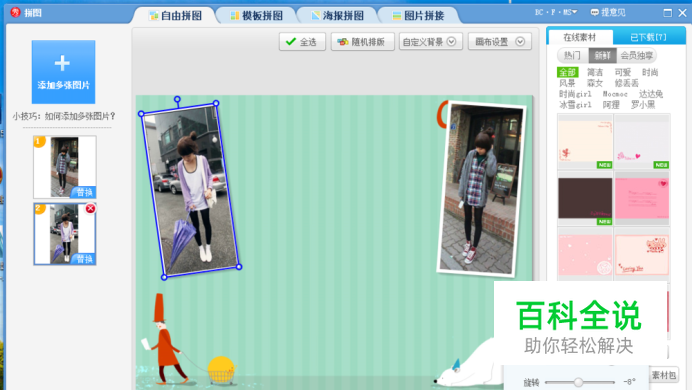Open the 已下载[7] tab
The width and height of the screenshot is (692, 390).
click(648, 37)
